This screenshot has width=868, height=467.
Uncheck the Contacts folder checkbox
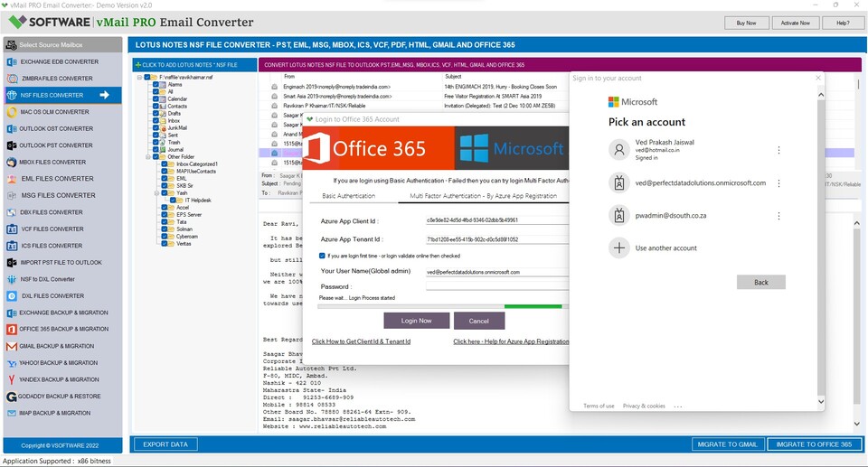coord(156,107)
